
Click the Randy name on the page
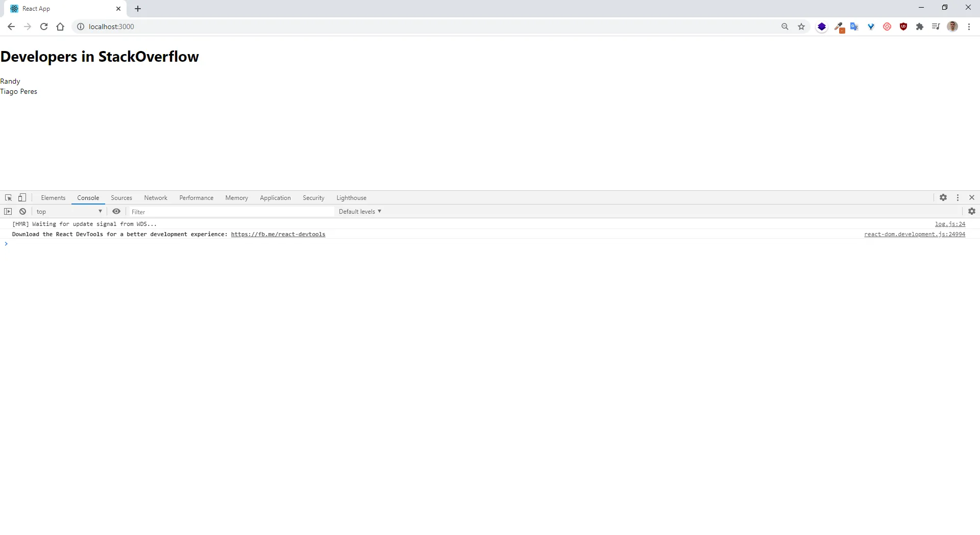point(10,81)
